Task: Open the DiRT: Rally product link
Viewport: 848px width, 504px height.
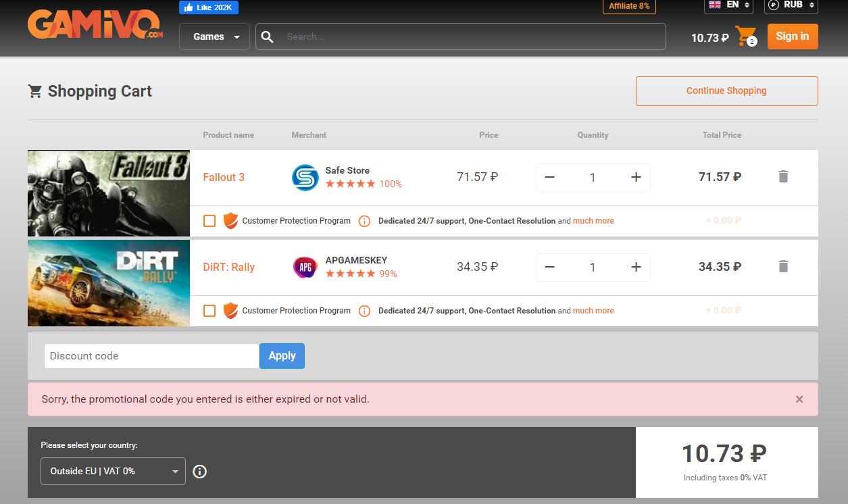Action: point(229,267)
